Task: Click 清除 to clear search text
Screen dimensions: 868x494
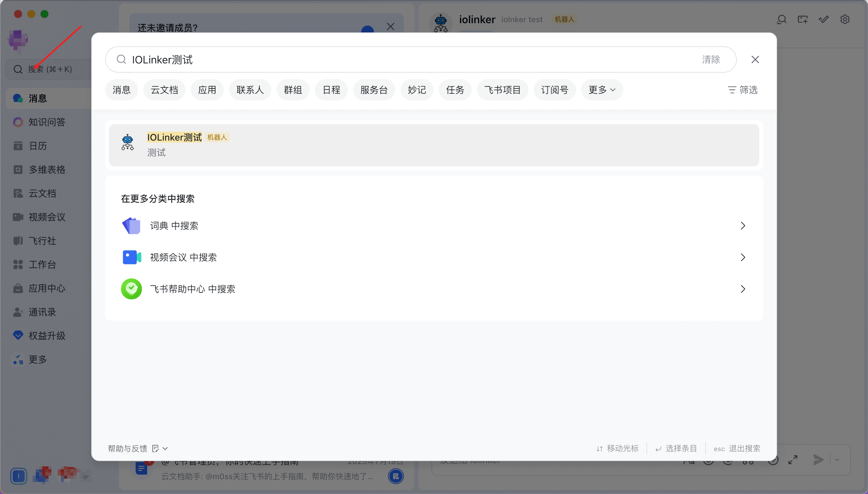Action: tap(711, 60)
